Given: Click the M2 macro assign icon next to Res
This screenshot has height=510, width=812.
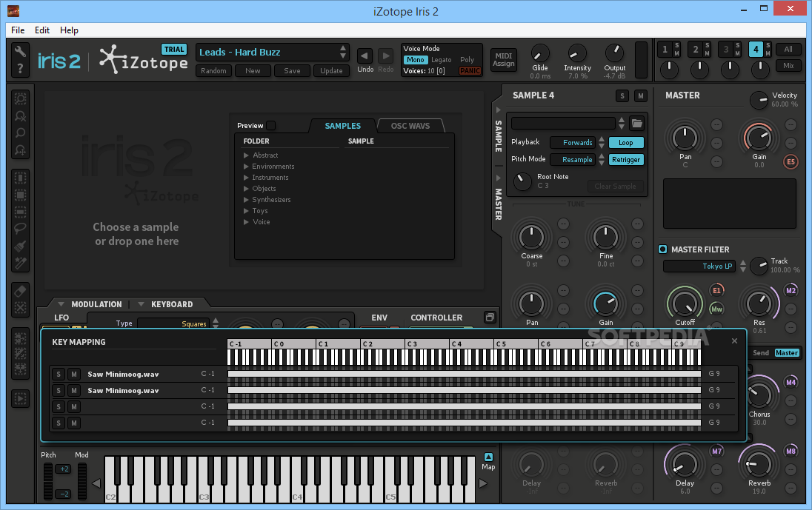Looking at the screenshot, I should coord(791,290).
